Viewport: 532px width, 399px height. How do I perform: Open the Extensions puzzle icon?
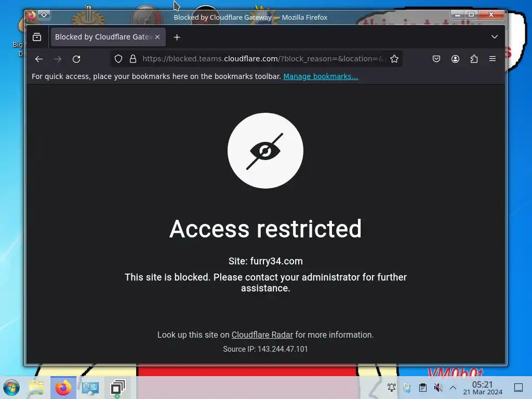coord(474,59)
